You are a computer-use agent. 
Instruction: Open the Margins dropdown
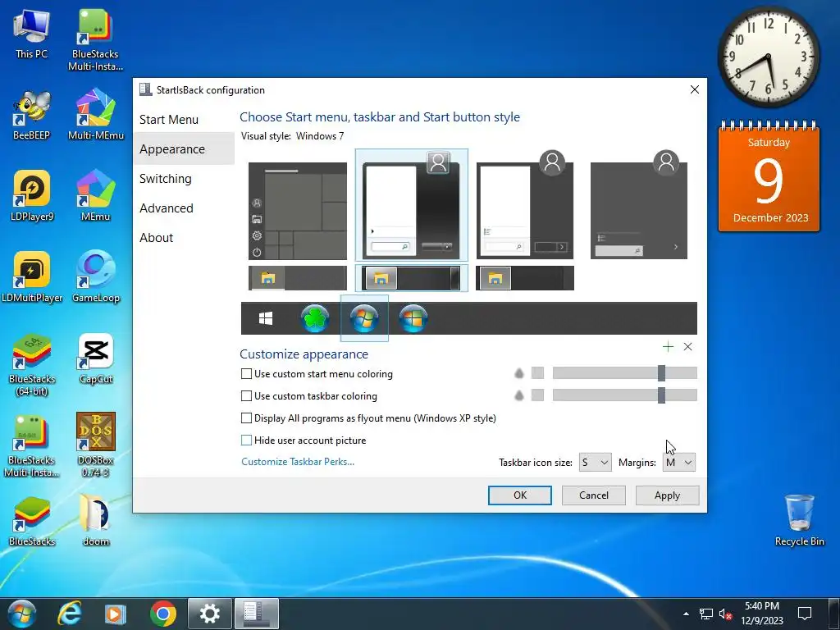click(x=678, y=463)
